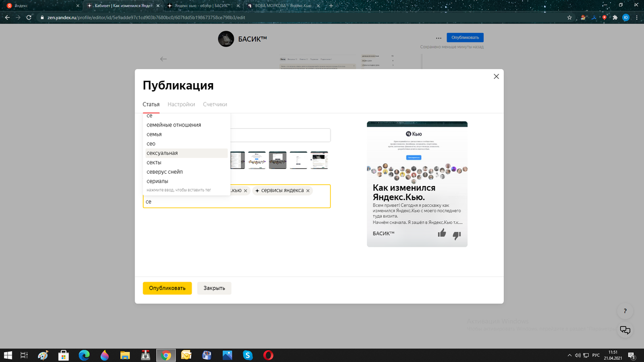Screen dimensions: 644x362
Task: Pick the dark-gray cover thumbnail
Action: tap(277, 160)
